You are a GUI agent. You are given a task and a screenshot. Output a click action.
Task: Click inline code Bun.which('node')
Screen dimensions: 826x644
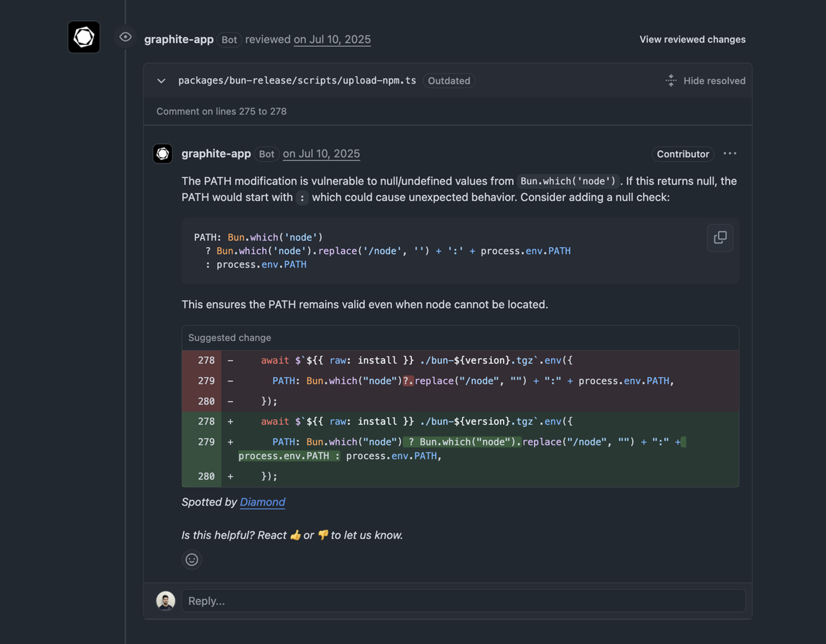568,181
